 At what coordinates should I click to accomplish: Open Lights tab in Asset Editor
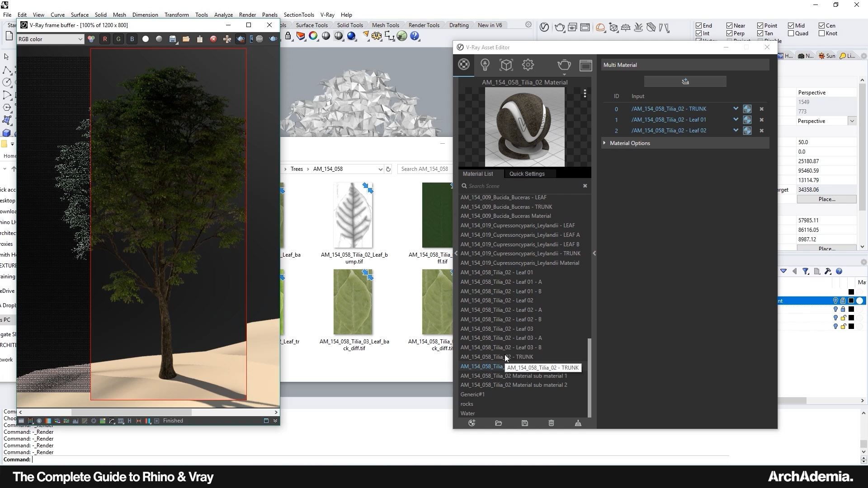tap(485, 65)
